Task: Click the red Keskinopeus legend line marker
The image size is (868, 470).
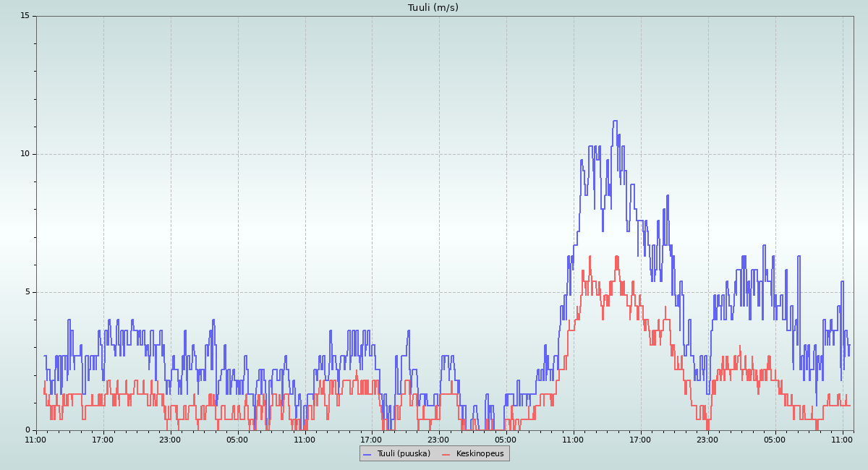Action: (x=446, y=453)
